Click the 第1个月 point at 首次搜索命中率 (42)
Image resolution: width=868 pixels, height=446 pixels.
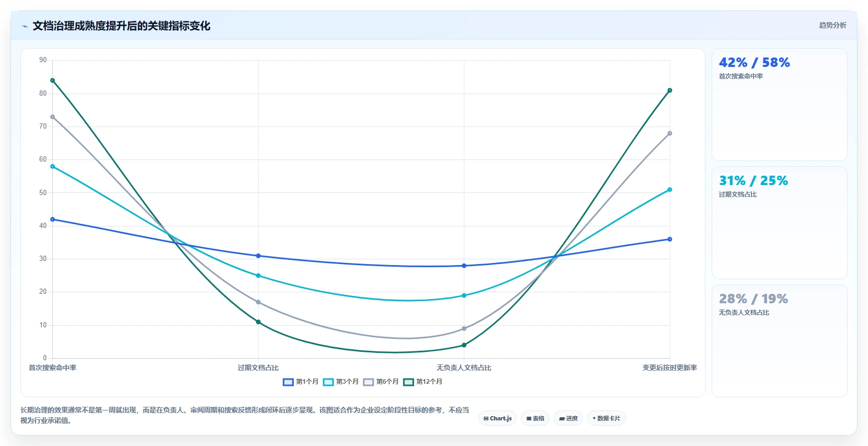tap(52, 220)
